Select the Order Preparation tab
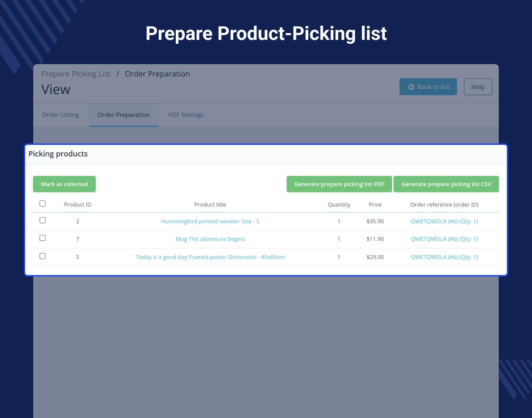Screen dimensions: 532x418 pyautogui.click(x=123, y=114)
